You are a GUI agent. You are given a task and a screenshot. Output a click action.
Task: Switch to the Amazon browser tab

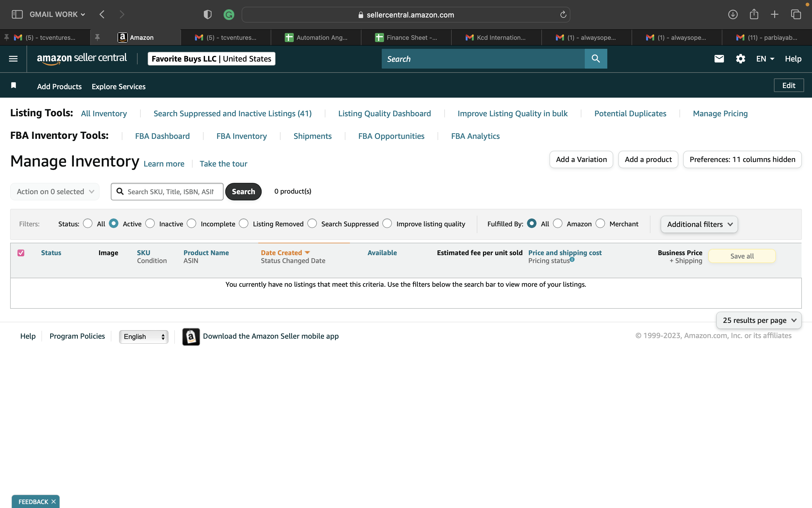tap(136, 37)
